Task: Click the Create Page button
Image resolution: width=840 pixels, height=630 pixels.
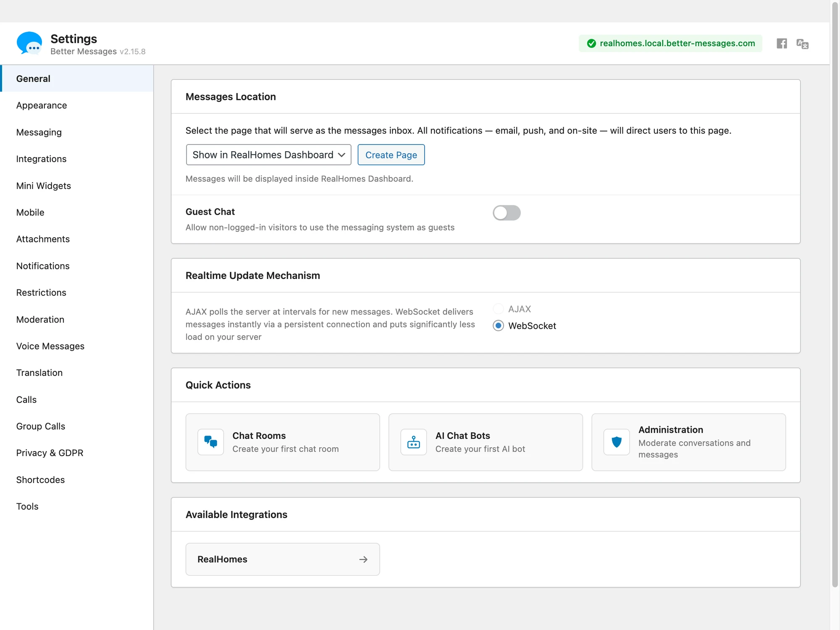Action: [391, 155]
